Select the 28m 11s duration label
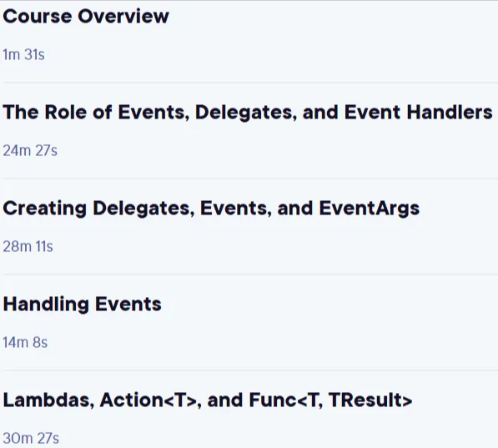The height and width of the screenshot is (448, 498). 28,247
